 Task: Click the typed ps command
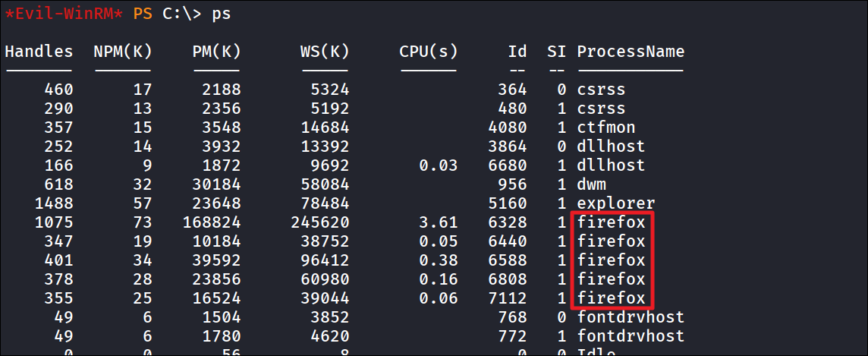coord(222,15)
